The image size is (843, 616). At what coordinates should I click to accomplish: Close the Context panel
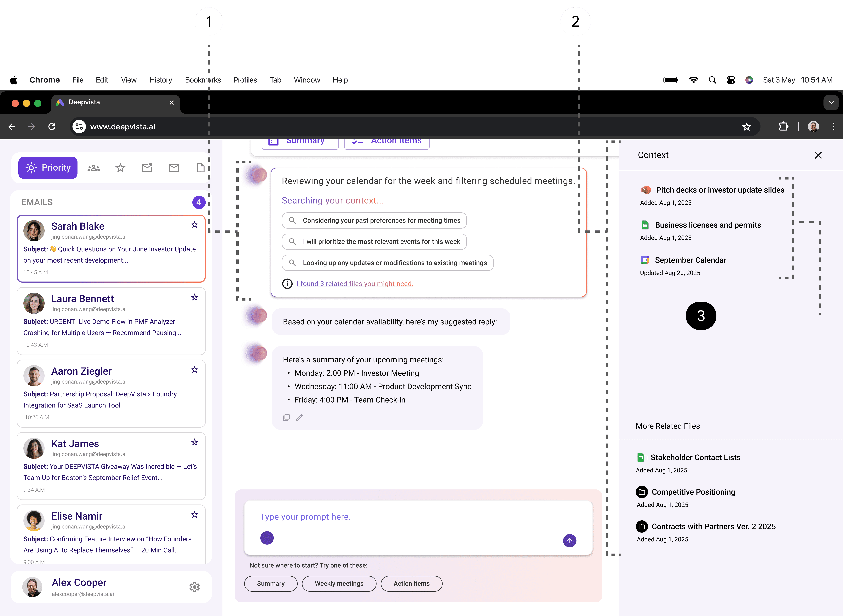point(818,155)
